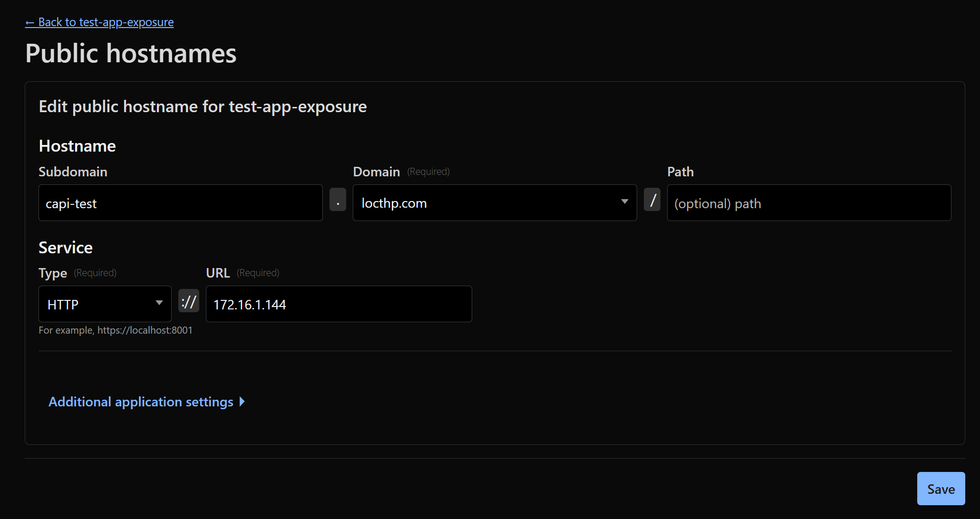Click the Type field label

tap(53, 273)
